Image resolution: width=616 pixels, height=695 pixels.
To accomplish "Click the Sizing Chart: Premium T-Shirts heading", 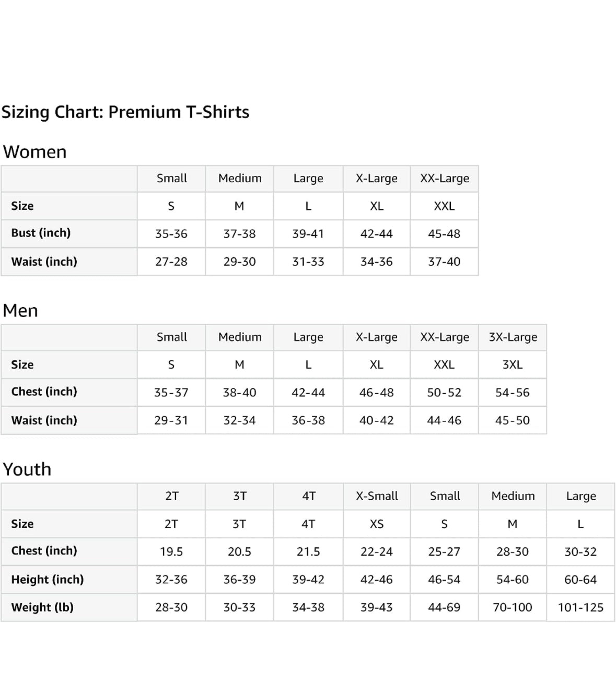I will [x=125, y=112].
